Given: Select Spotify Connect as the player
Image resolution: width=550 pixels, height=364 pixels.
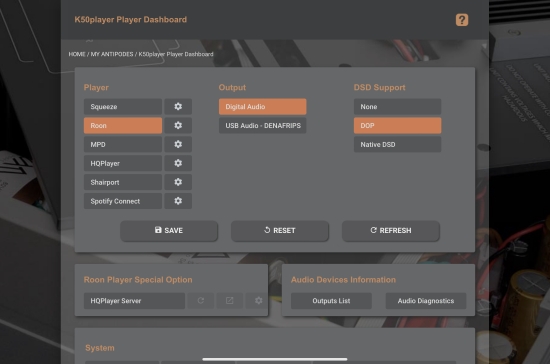Looking at the screenshot, I should pyautogui.click(x=123, y=201).
